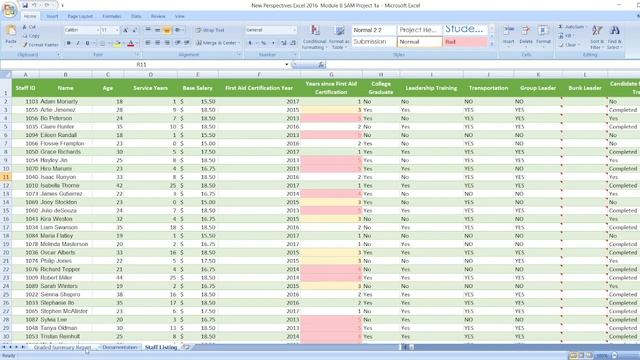Apply the red Font Color swatch
The width and height of the screenshot is (640, 360).
coord(131,43)
